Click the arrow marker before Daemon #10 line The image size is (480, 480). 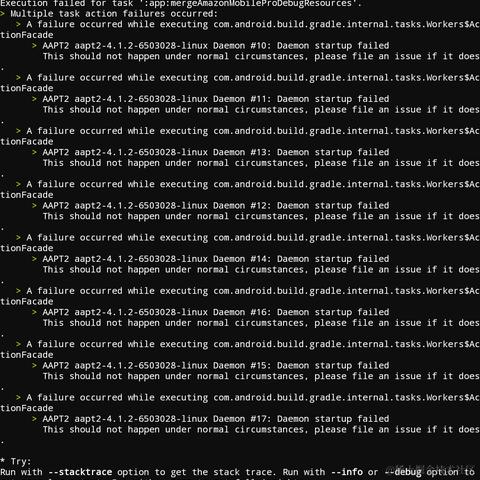35,46
